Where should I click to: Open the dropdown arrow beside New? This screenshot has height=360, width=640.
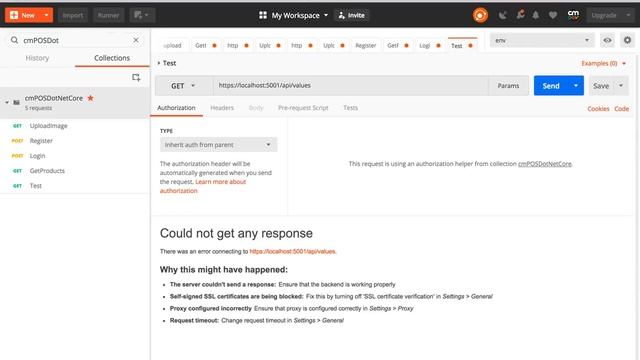47,15
